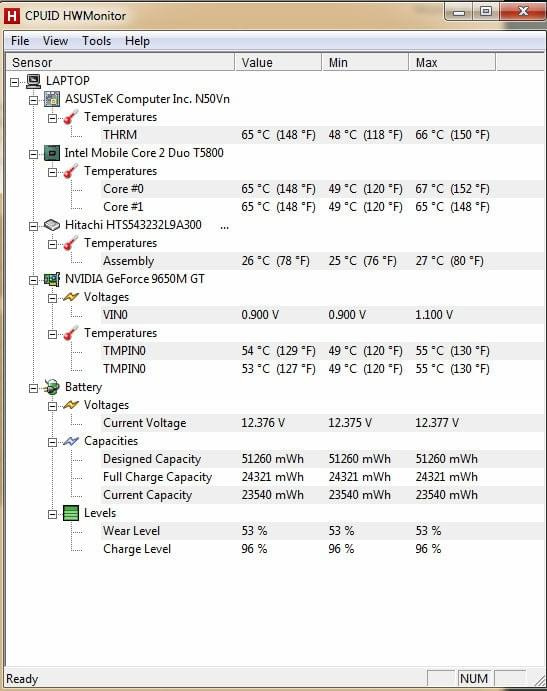
Task: Click the ASUSTeK motherboard icon
Action: click(52, 99)
